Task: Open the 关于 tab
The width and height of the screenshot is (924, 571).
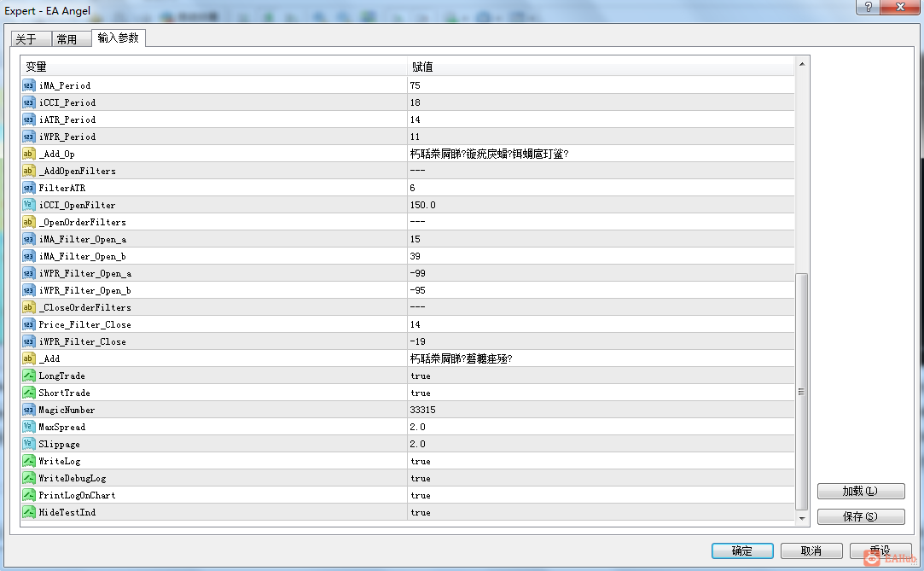Action: point(31,39)
